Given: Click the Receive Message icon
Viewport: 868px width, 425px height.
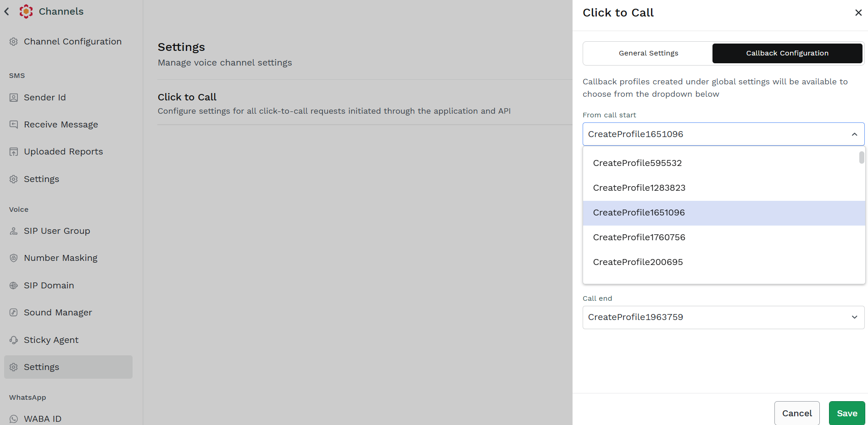Looking at the screenshot, I should point(14,125).
